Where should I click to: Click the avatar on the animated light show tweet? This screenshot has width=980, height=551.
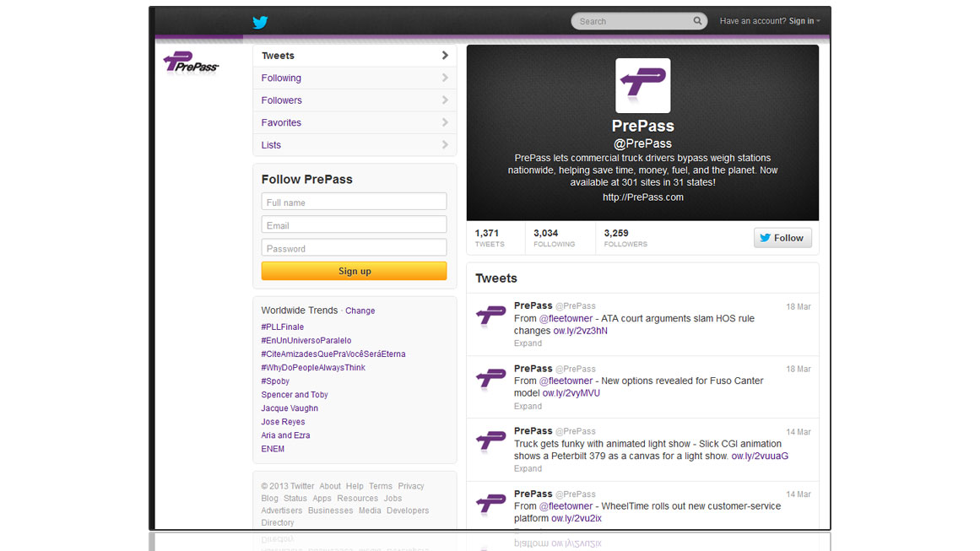490,441
